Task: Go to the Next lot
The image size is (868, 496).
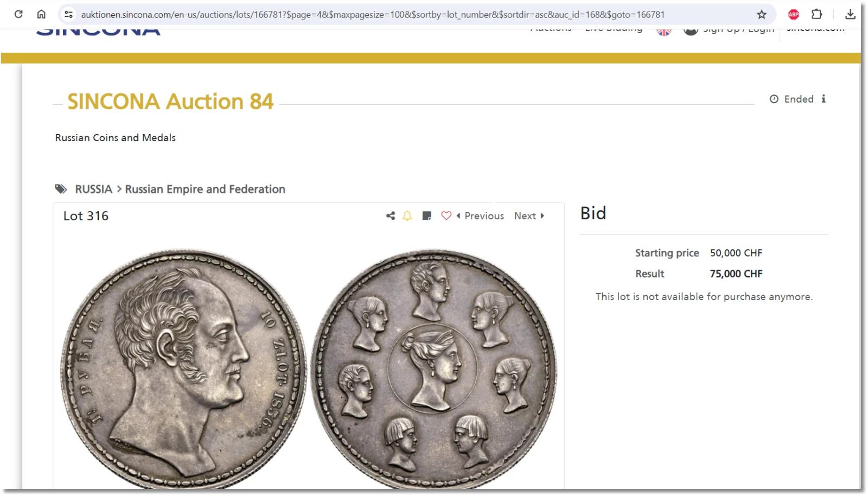Action: [529, 216]
